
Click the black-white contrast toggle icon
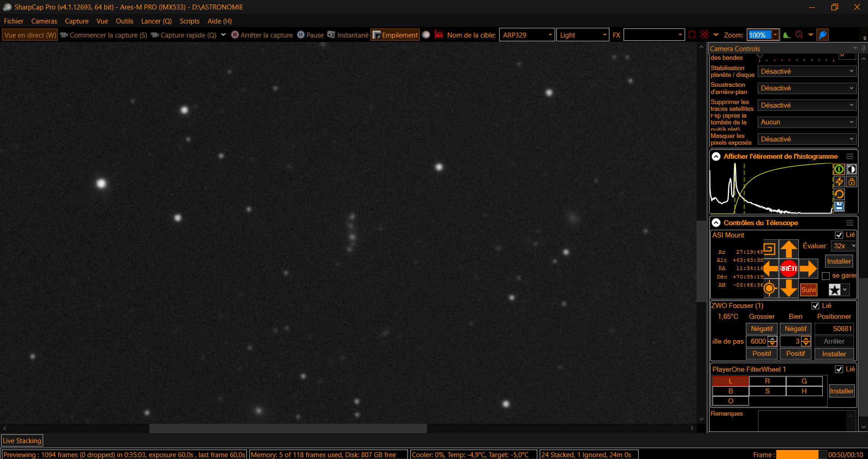tap(852, 169)
